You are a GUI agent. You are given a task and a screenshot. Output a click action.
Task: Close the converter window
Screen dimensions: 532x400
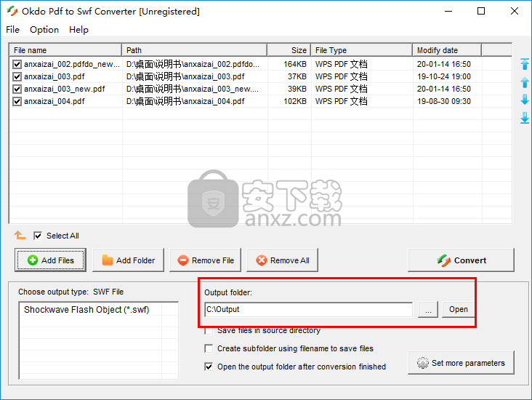click(x=515, y=11)
